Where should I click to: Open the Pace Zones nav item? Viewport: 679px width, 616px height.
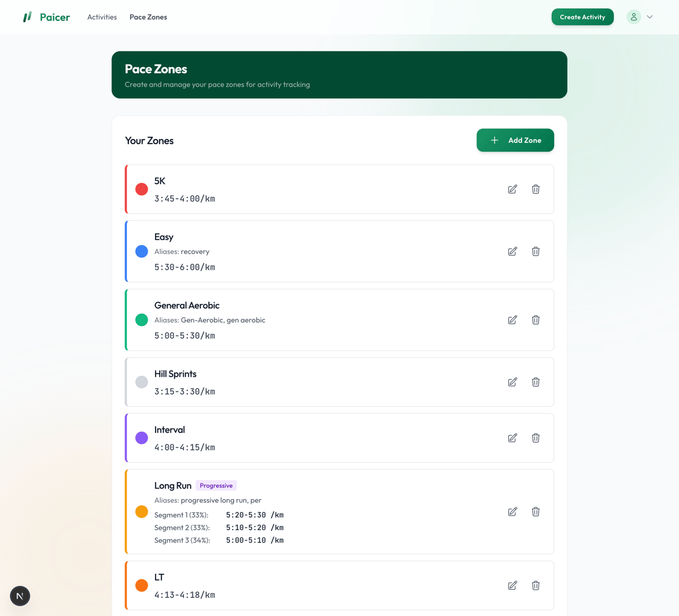148,17
